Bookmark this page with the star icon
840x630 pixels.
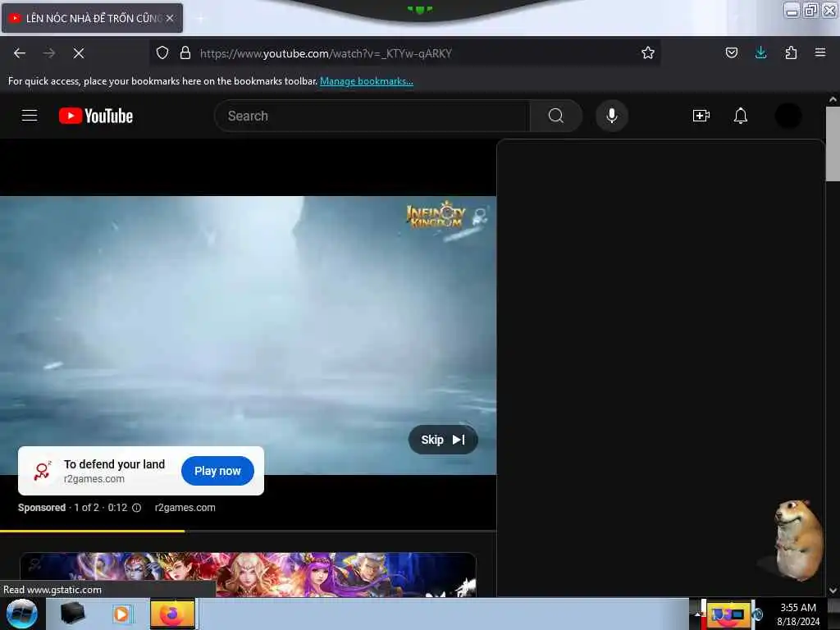click(648, 52)
